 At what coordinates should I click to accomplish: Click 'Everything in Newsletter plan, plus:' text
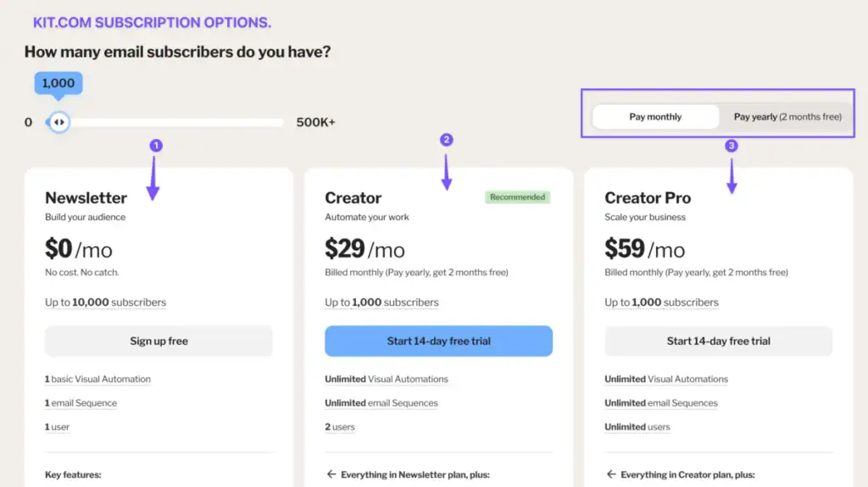[415, 474]
